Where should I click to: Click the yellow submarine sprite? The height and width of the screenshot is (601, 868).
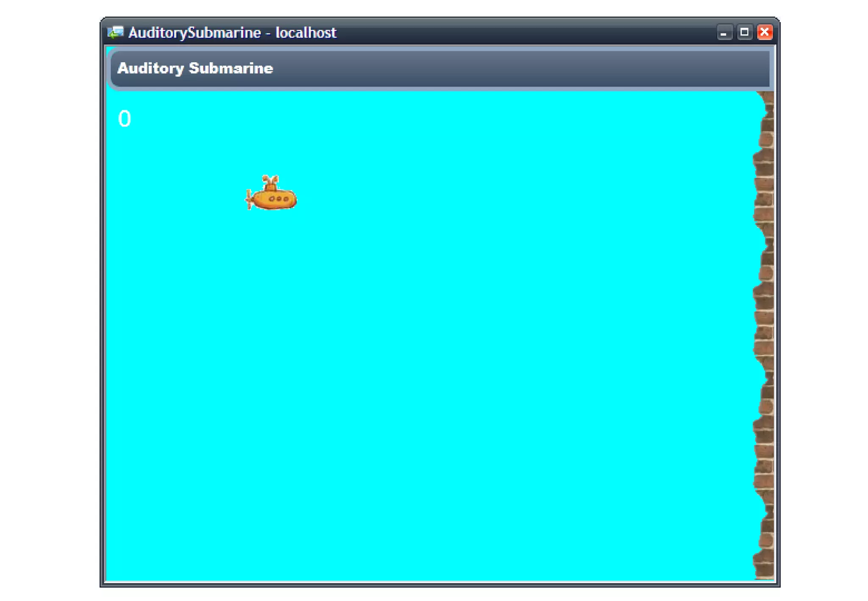coord(273,198)
